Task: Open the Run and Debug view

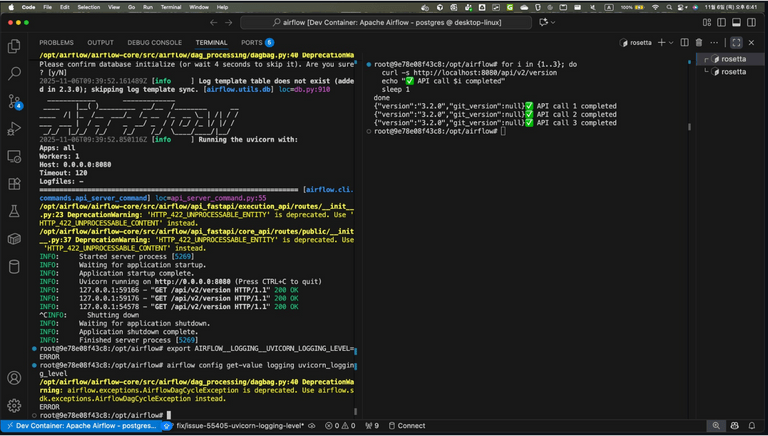Action: click(14, 129)
